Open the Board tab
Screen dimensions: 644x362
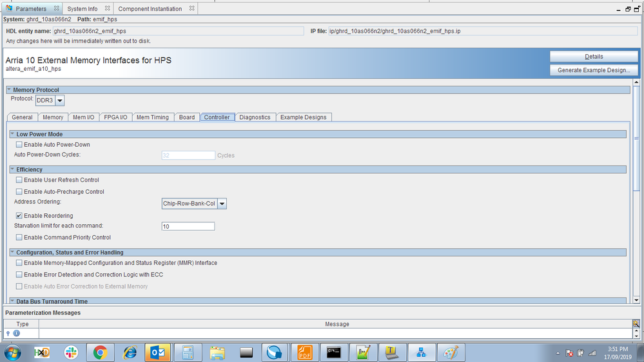click(187, 117)
